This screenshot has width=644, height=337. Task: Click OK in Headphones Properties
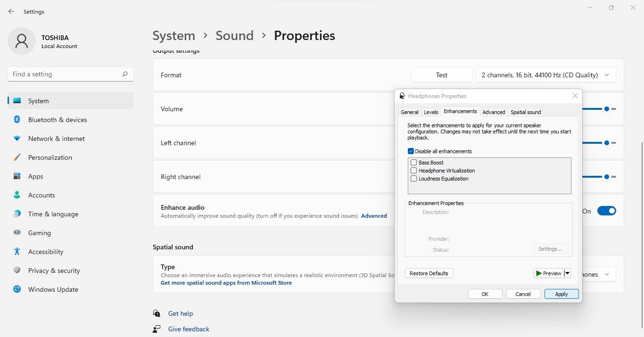coord(485,294)
